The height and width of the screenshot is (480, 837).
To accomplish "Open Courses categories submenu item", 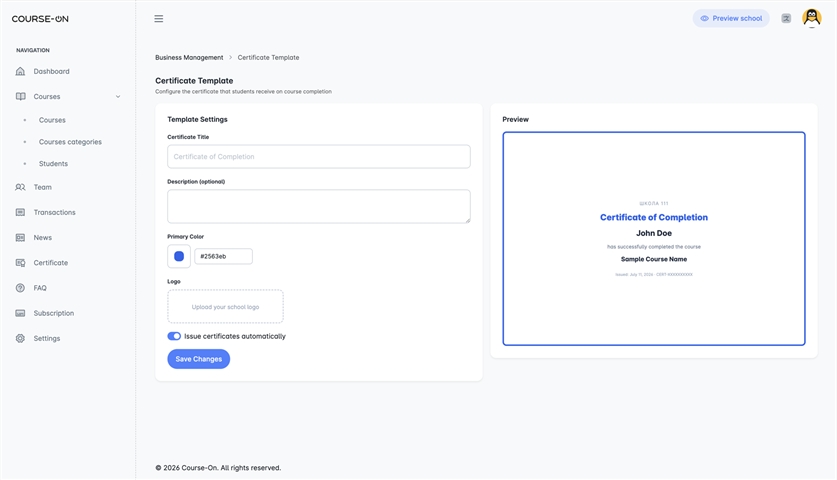I will point(70,142).
